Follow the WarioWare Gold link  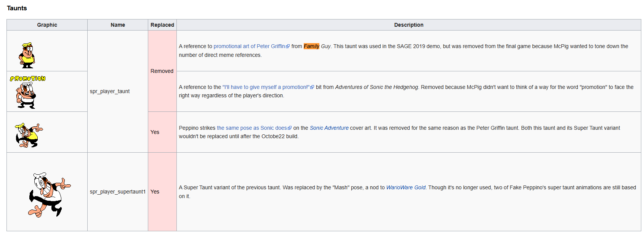click(406, 187)
